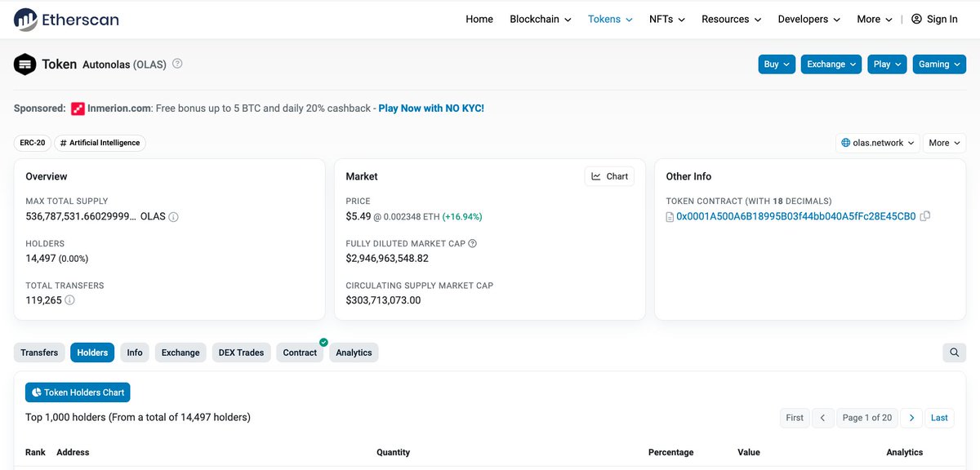980x470 pixels.
Task: Switch to the Transfers tab
Action: (39, 352)
